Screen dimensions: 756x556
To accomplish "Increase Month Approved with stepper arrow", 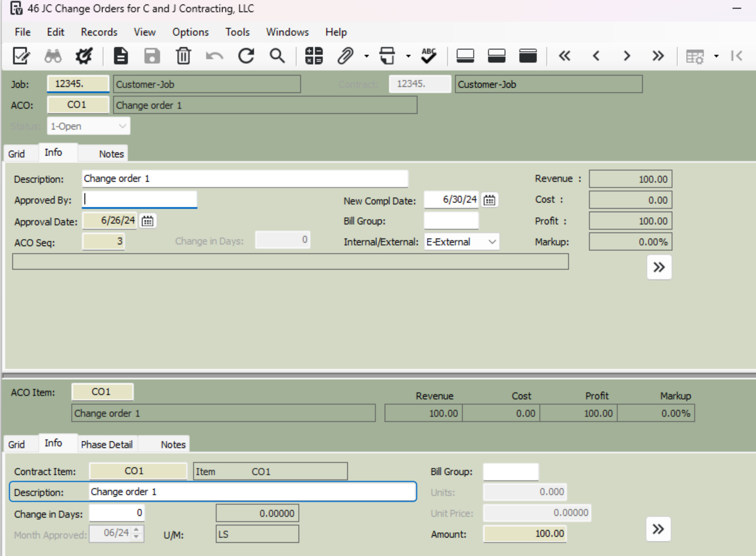I will coord(136,530).
